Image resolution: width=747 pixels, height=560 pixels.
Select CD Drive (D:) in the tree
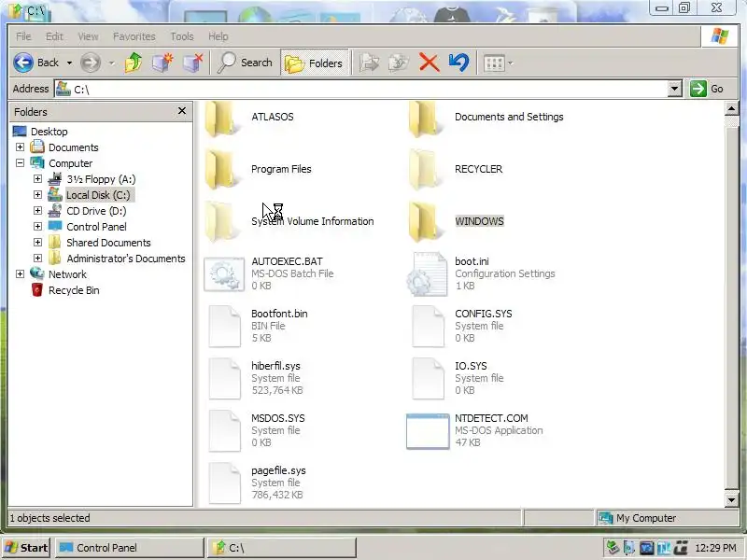(96, 211)
